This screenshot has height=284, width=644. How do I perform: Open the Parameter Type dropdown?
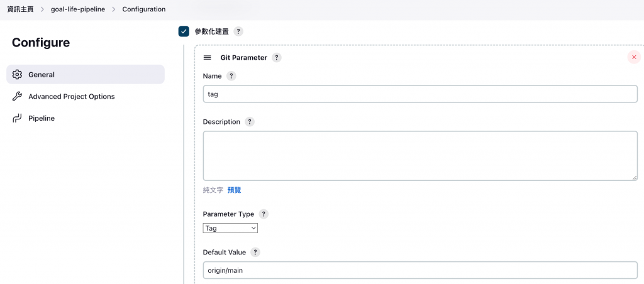click(230, 228)
